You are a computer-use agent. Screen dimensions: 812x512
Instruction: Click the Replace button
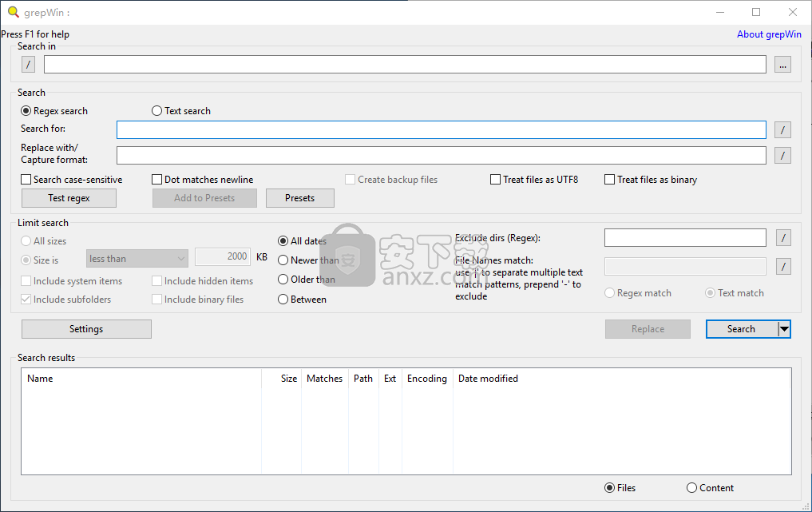point(648,329)
